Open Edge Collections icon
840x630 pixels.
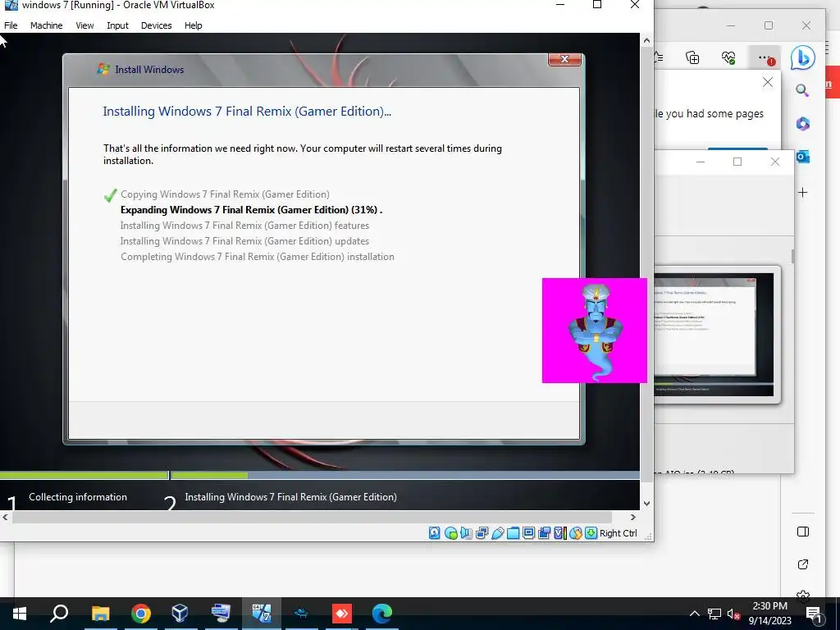point(692,57)
